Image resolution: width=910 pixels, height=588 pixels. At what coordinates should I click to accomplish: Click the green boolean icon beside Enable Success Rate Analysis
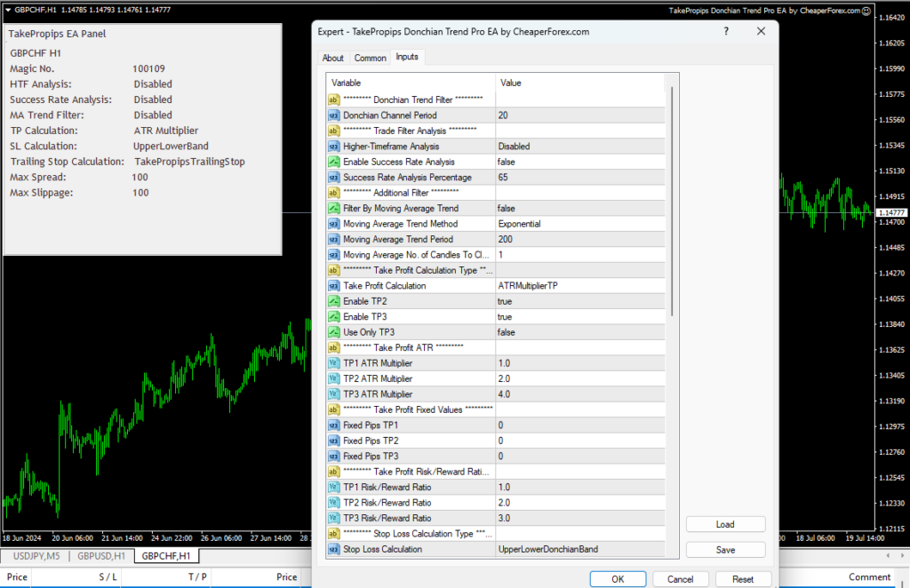click(333, 162)
